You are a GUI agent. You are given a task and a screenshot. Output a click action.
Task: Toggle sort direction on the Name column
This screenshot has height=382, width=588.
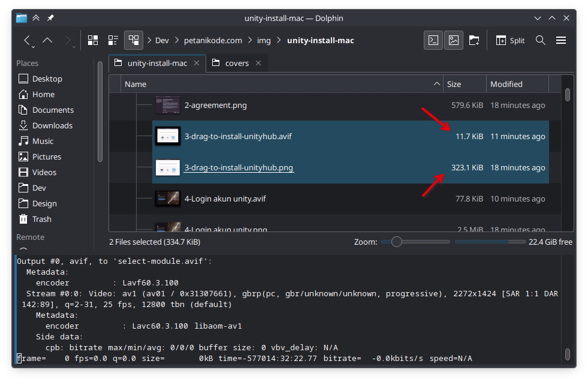pyautogui.click(x=437, y=84)
